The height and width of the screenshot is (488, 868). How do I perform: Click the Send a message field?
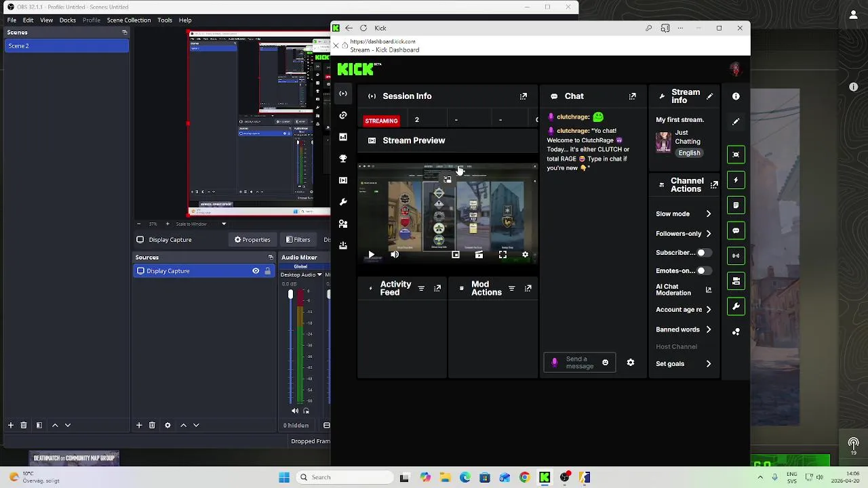point(580,363)
